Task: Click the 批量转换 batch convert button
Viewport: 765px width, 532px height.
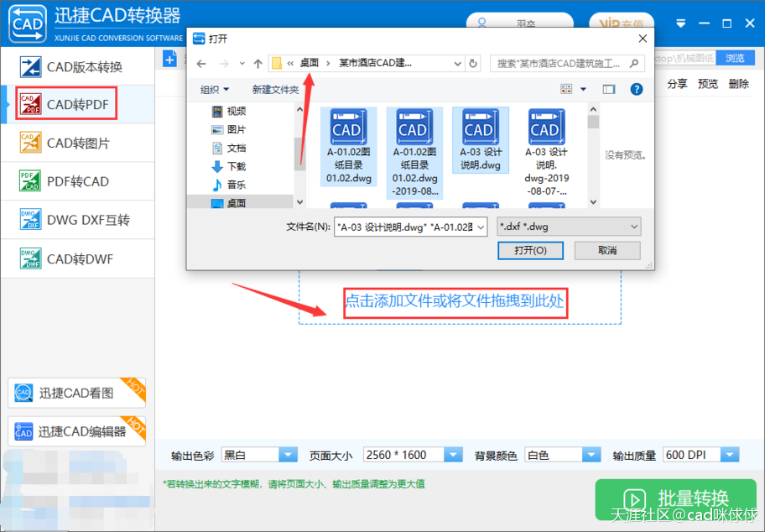Action: (x=676, y=499)
